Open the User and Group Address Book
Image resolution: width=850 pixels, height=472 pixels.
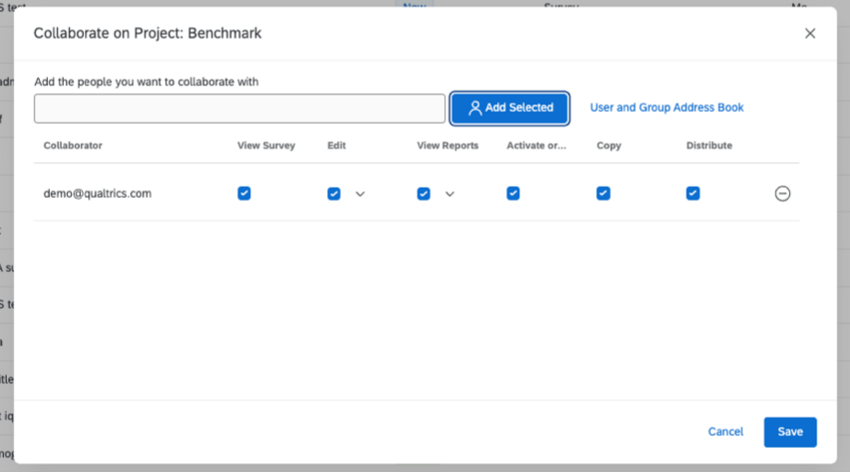pos(666,108)
